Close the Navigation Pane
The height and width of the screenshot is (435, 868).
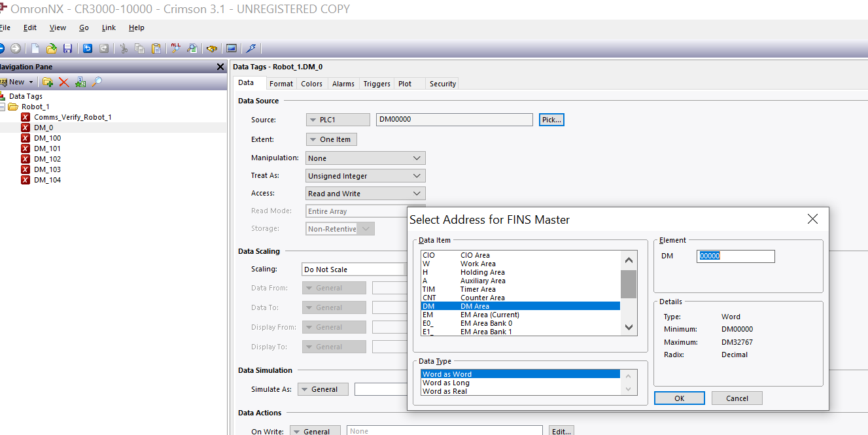coord(220,67)
